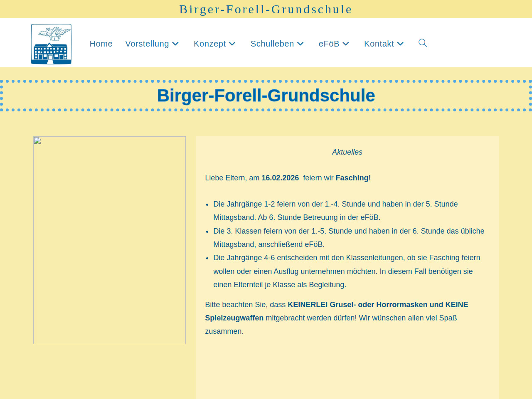The height and width of the screenshot is (399, 532).
Task: Click the date 16.02.2026 in the announcement
Action: click(280, 178)
